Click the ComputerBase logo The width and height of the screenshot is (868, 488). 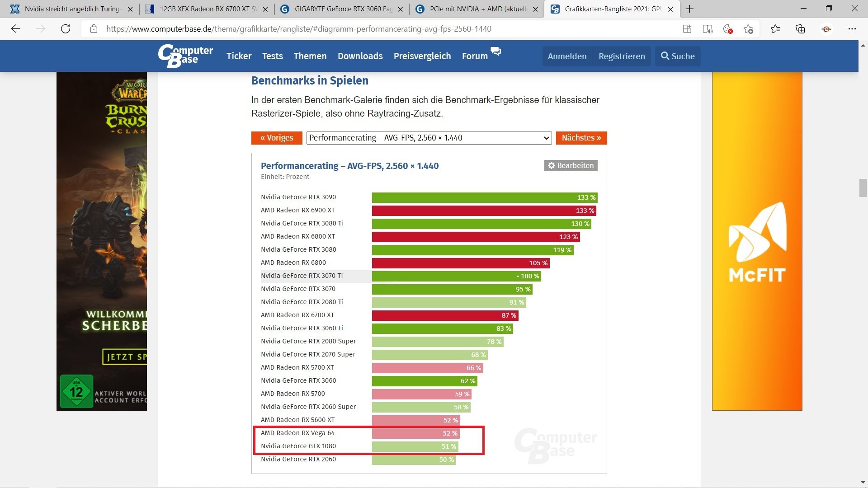coord(185,56)
